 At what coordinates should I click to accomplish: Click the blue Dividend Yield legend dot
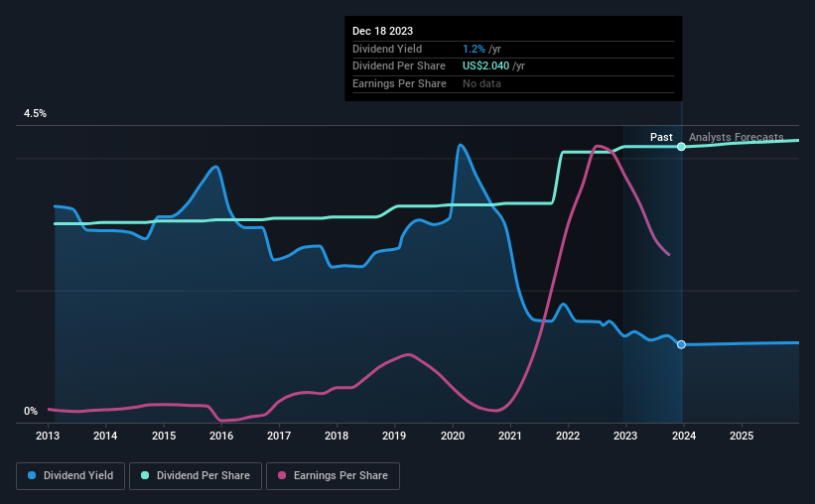32,475
